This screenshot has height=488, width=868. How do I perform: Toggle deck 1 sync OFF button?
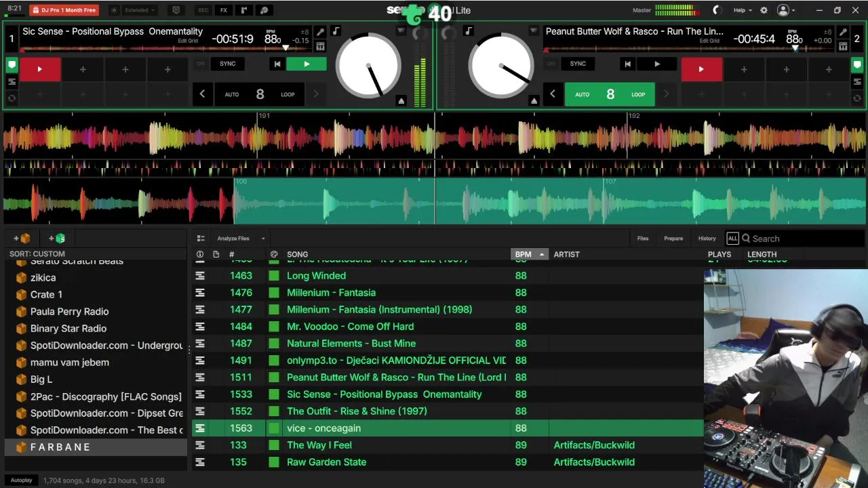[201, 64]
